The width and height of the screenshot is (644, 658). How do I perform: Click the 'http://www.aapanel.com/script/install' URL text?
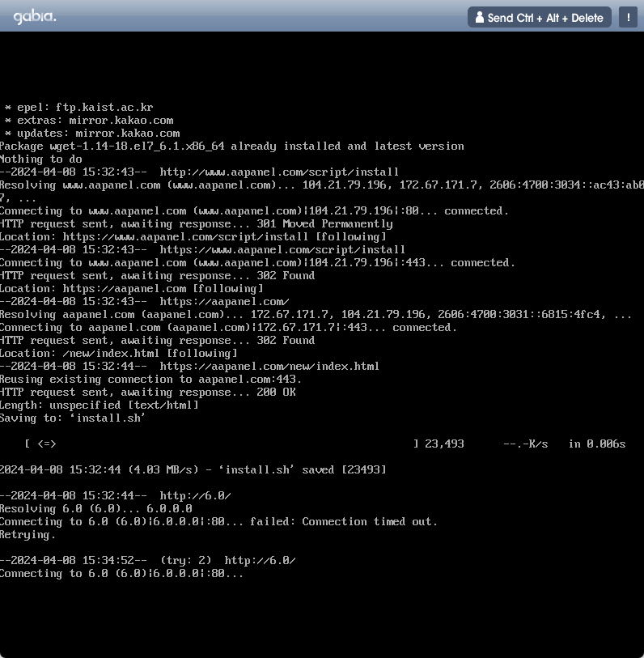[279, 172]
